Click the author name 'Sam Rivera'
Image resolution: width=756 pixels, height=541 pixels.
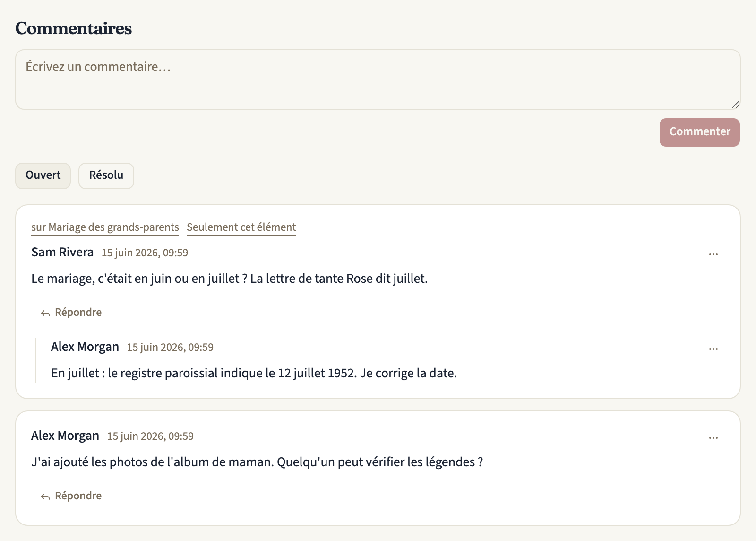tap(62, 252)
